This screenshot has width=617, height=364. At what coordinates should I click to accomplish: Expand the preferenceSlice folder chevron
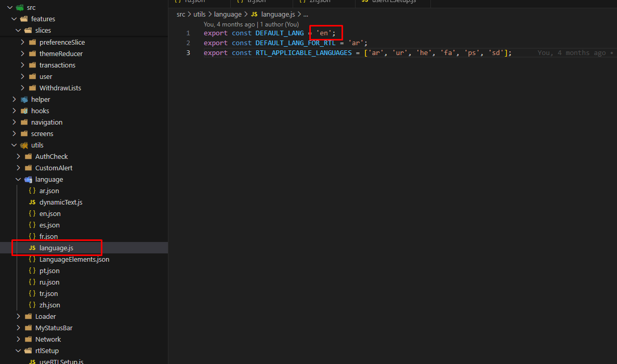click(x=22, y=42)
